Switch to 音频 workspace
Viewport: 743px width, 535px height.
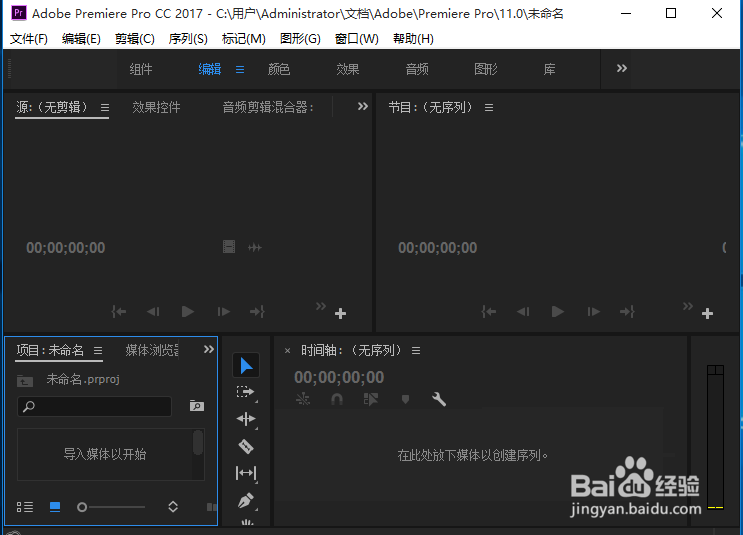coord(417,69)
